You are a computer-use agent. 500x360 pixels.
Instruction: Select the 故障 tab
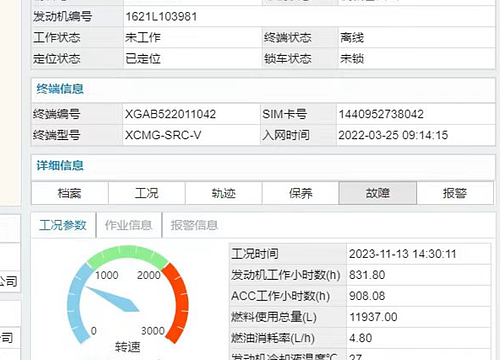point(378,193)
